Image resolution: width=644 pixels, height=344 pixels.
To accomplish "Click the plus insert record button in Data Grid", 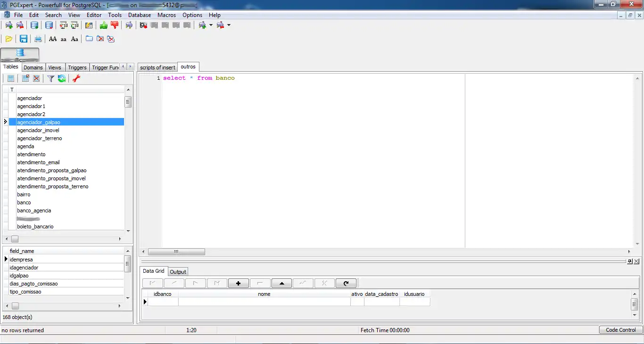I will (x=239, y=283).
